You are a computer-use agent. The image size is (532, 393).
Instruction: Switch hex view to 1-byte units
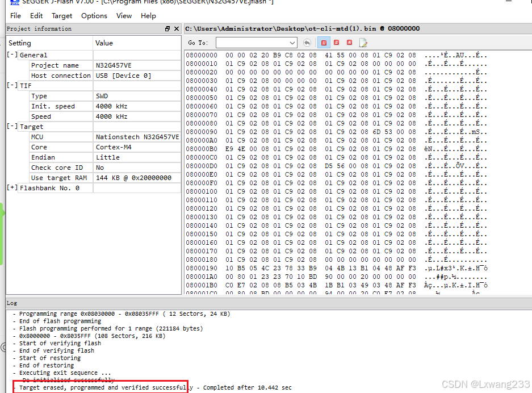[x=324, y=43]
